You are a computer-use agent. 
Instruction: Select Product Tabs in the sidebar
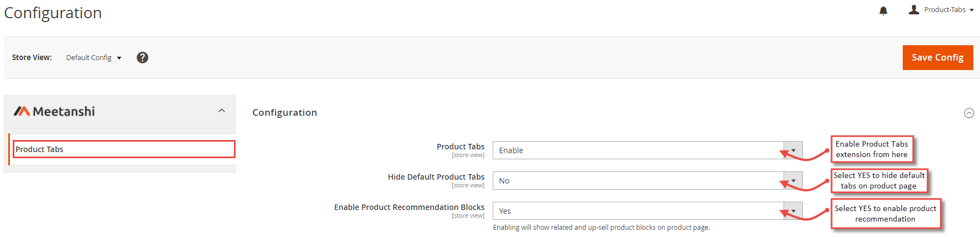(124, 149)
